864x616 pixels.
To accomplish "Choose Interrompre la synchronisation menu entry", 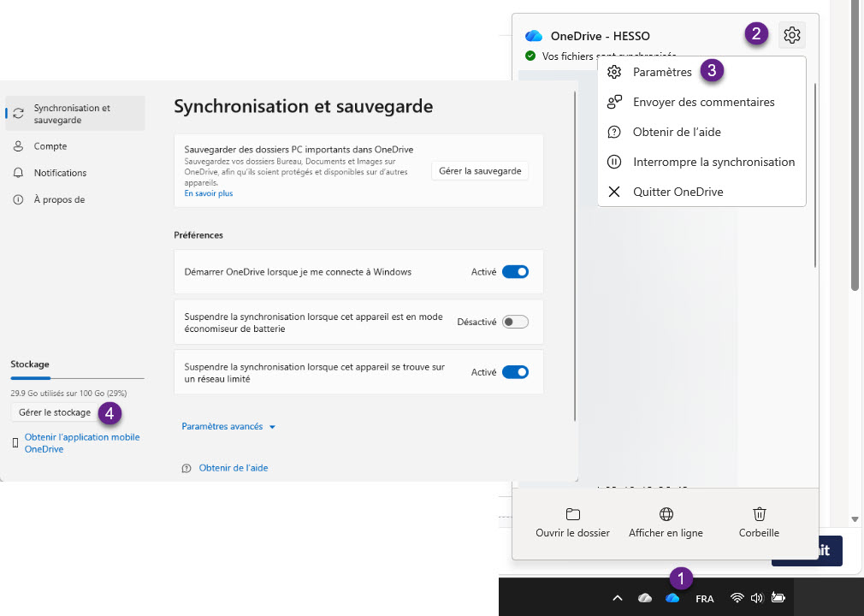I will click(x=713, y=162).
